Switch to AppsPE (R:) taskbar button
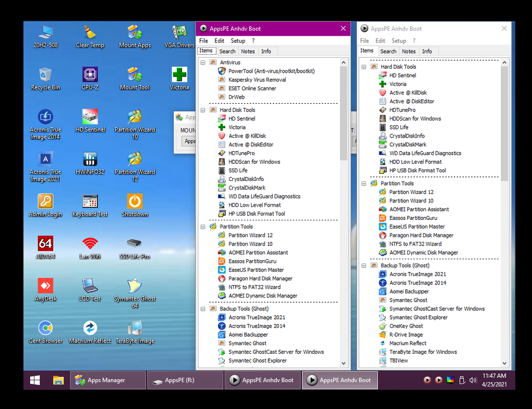This screenshot has width=532, height=409. coord(185,380)
